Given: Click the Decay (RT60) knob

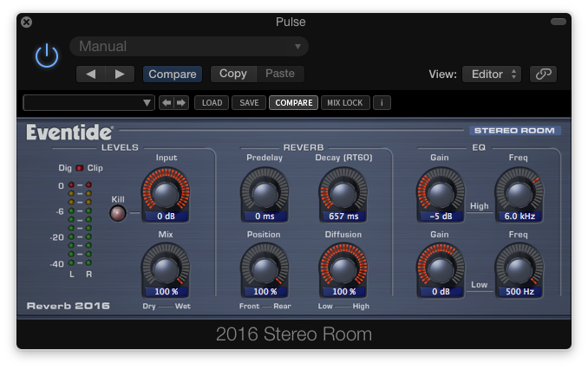Looking at the screenshot, I should (343, 194).
